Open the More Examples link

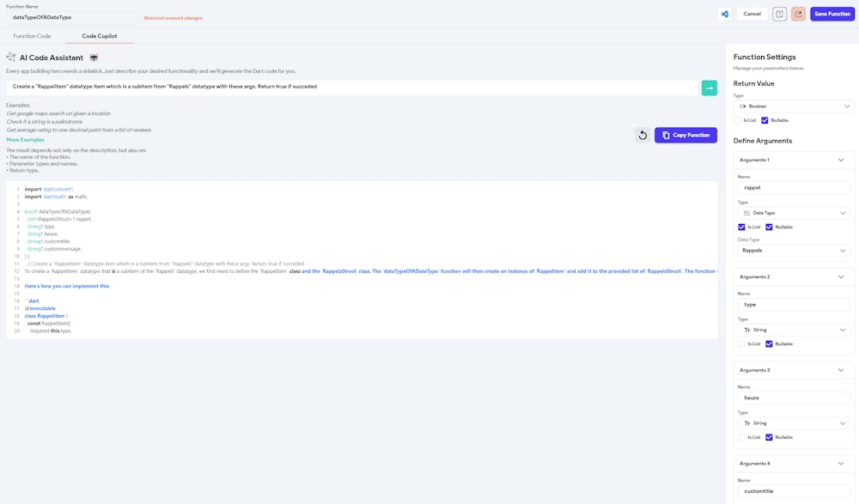click(x=25, y=140)
